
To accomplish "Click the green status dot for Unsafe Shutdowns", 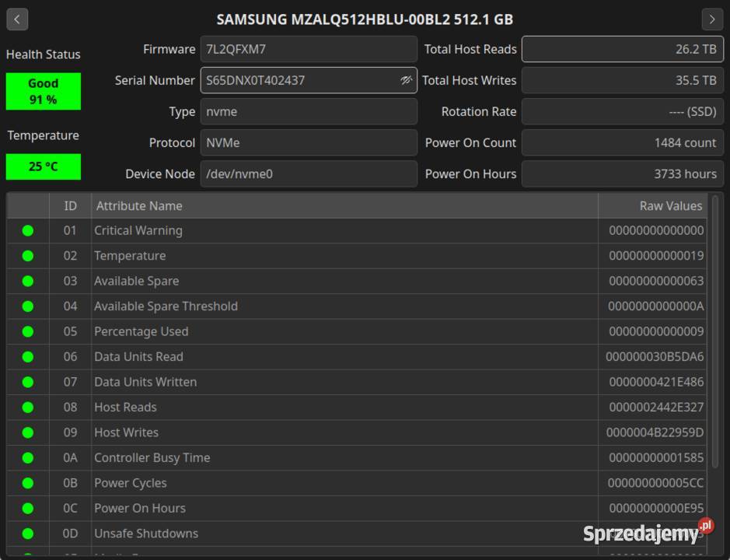I will [x=28, y=534].
